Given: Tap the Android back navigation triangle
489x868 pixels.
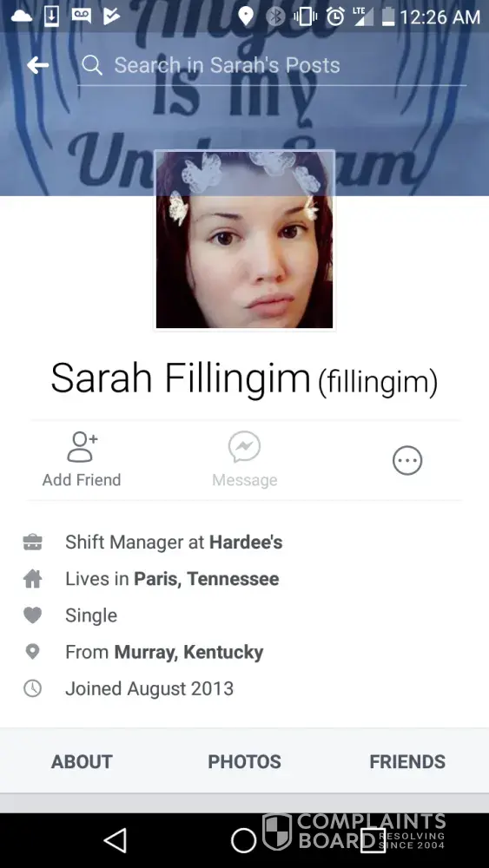Looking at the screenshot, I should point(116,840).
